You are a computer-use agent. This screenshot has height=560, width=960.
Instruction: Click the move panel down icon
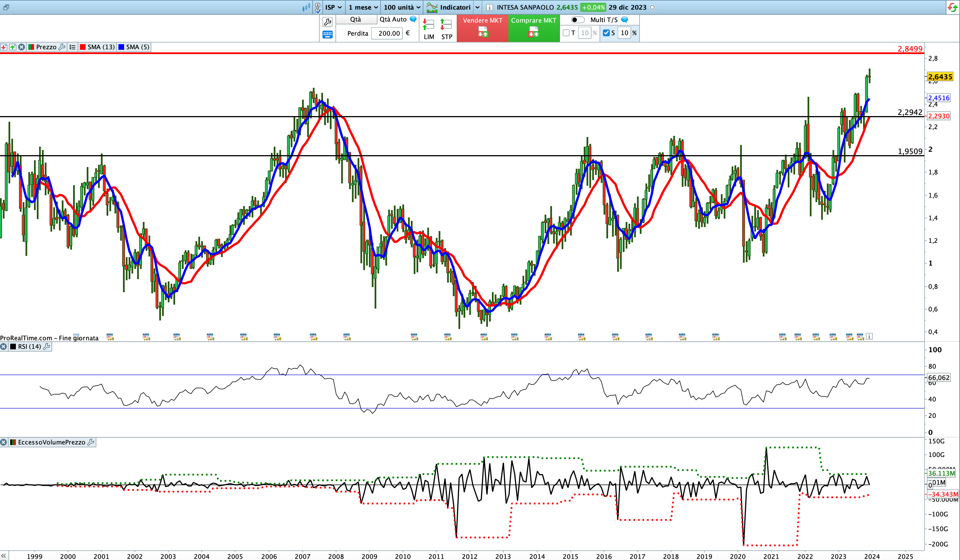4,47
